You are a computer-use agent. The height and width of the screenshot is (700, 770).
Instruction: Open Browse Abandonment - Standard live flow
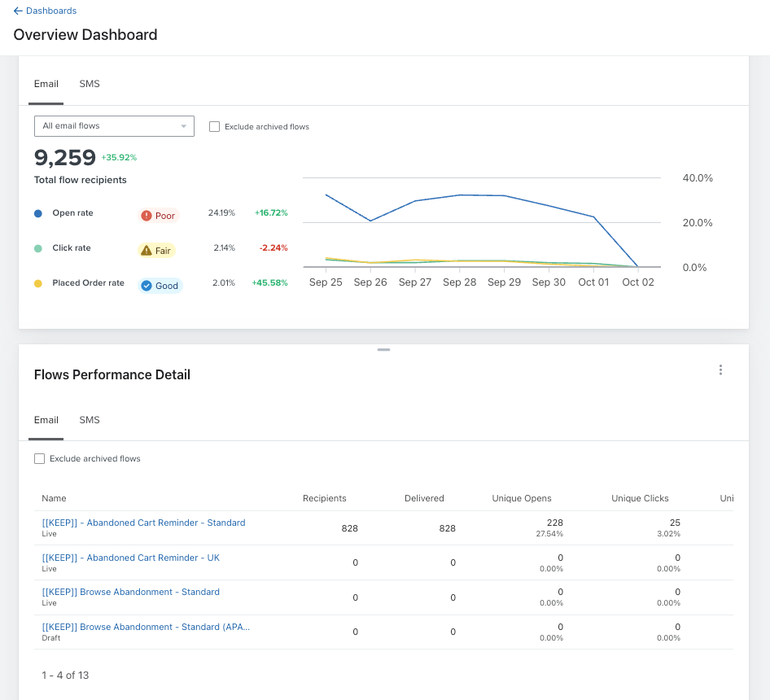pos(130,592)
